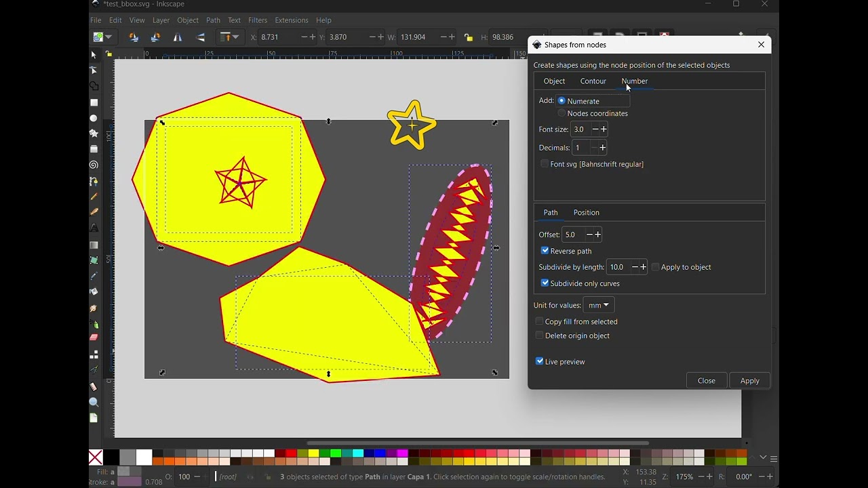
Task: Open the Path menu
Action: (213, 20)
